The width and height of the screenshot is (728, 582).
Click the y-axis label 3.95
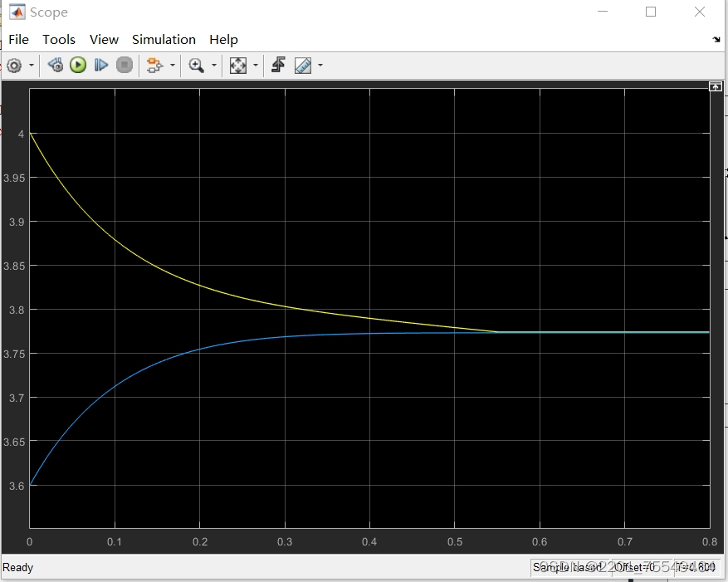(x=14, y=178)
